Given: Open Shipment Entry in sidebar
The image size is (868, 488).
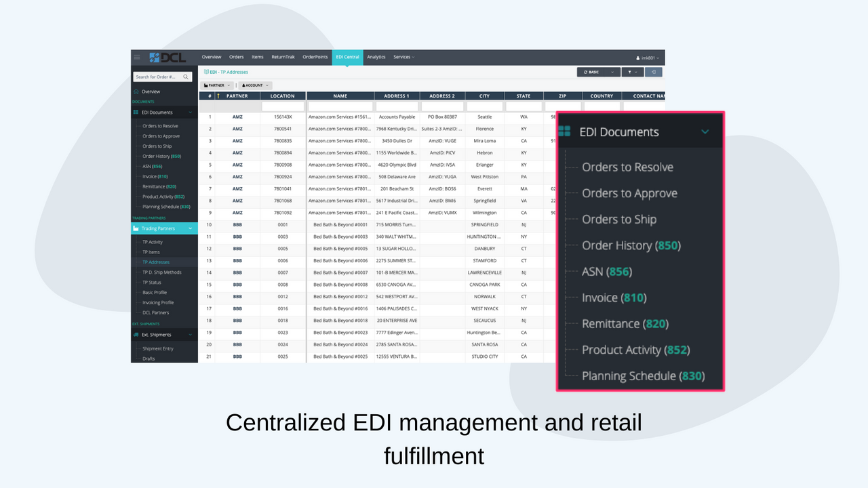Looking at the screenshot, I should 158,348.
